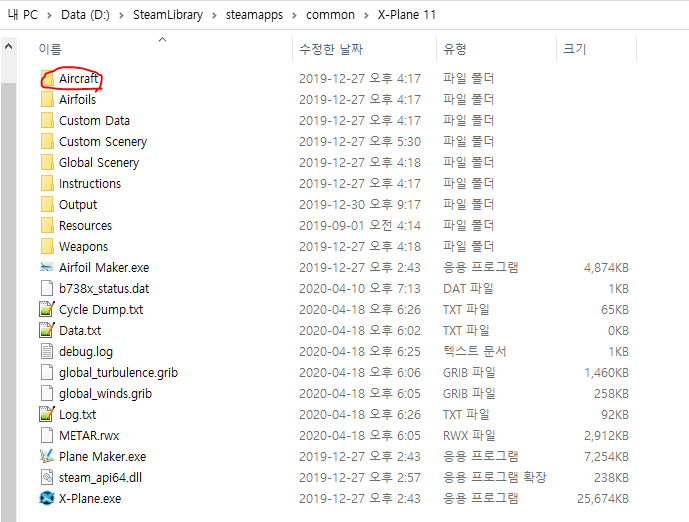Expand chevron after Data (D:) breadcrumb

122,16
